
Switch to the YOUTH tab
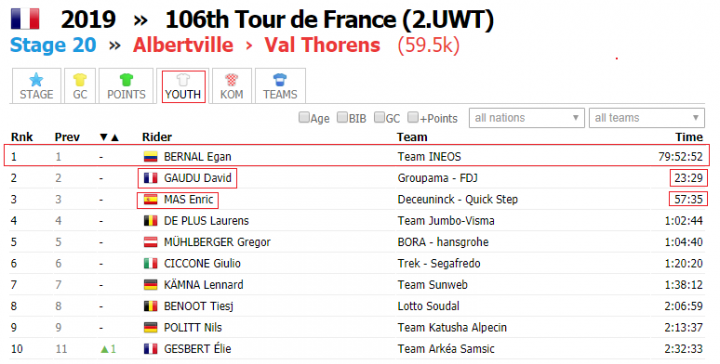pos(183,86)
